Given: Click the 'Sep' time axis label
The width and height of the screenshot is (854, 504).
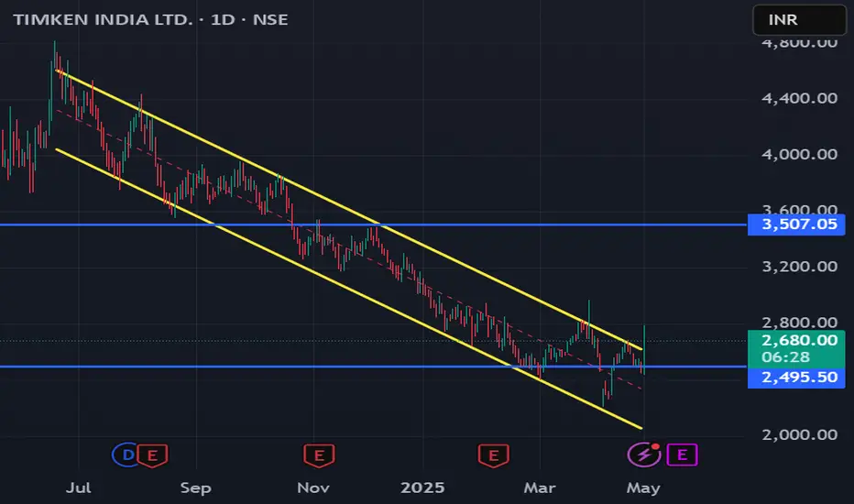Looking at the screenshot, I should 195,488.
